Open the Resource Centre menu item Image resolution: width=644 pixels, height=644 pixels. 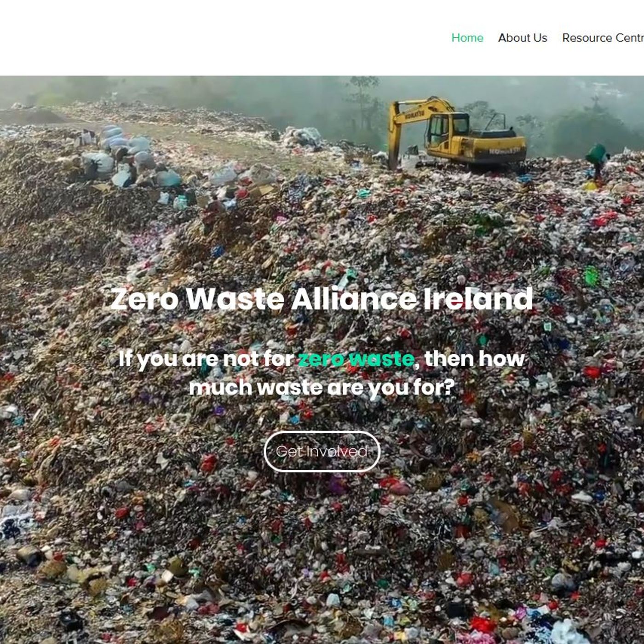click(x=603, y=38)
